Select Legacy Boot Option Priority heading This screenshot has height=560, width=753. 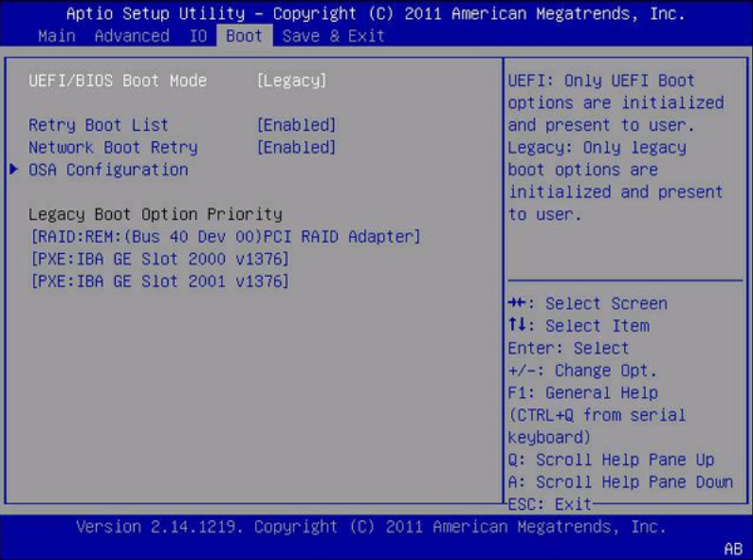[x=155, y=215]
